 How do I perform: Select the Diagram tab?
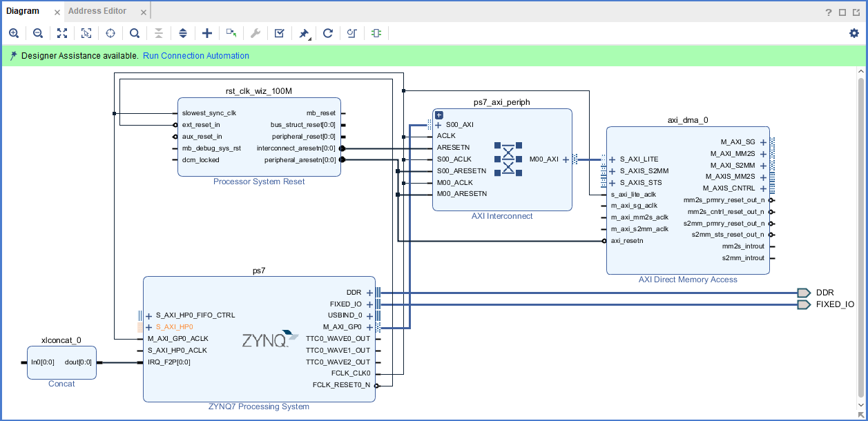click(24, 10)
